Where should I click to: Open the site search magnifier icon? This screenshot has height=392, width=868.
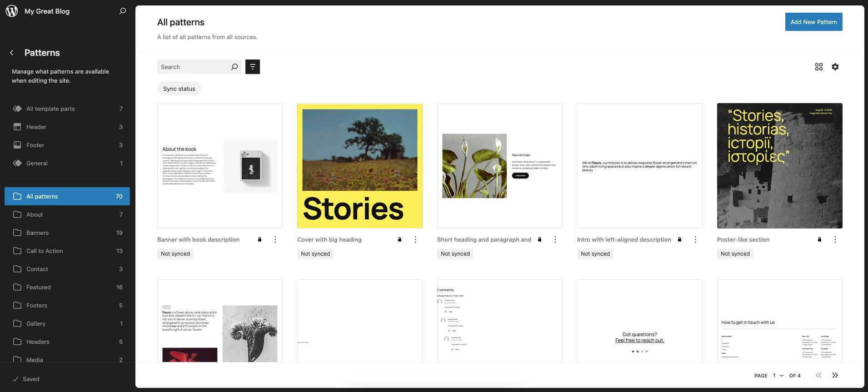coord(122,11)
